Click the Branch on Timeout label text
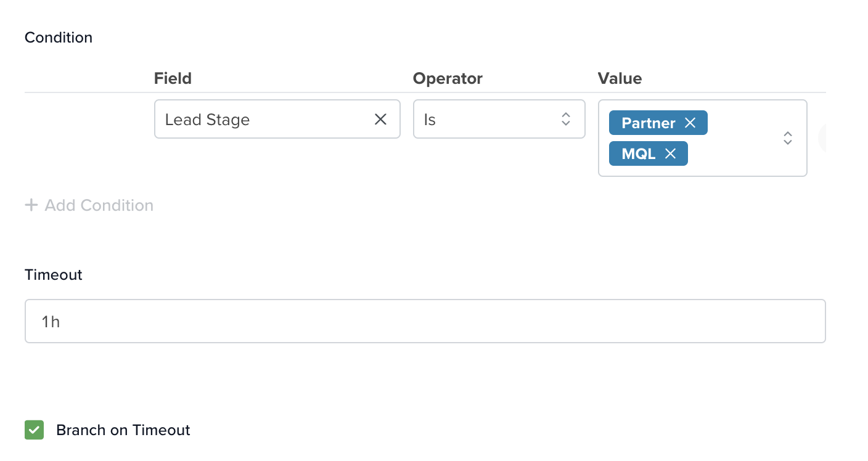 (123, 430)
